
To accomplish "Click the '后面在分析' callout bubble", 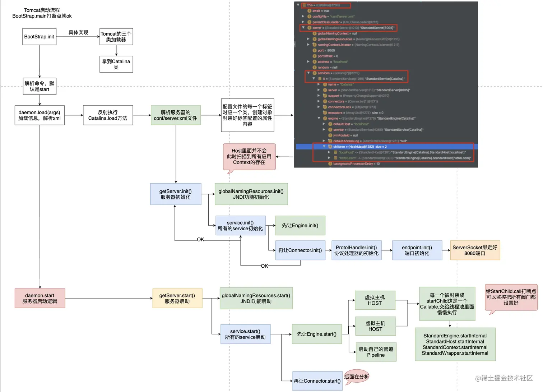I will (357, 377).
